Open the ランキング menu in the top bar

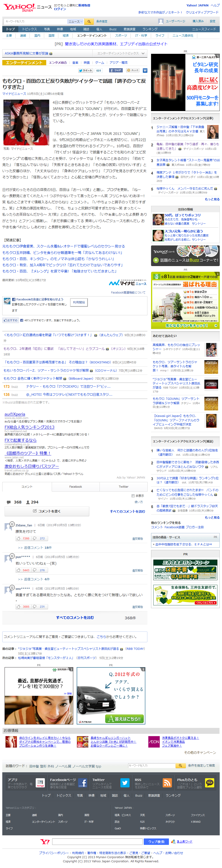(x=150, y=29)
